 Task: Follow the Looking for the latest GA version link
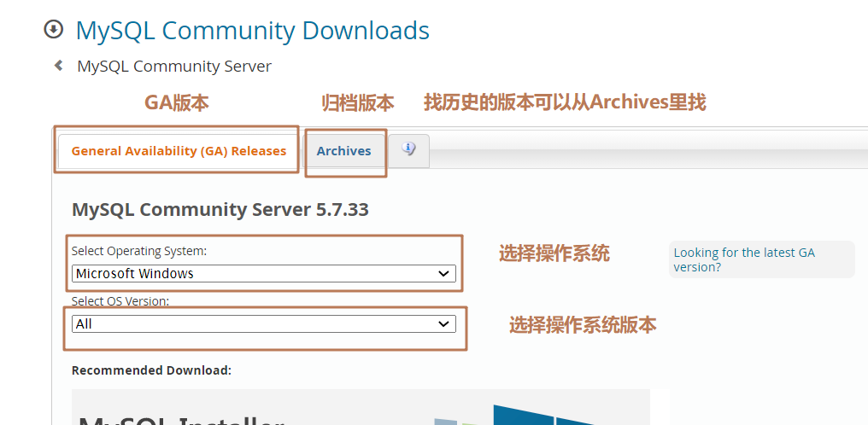click(744, 259)
